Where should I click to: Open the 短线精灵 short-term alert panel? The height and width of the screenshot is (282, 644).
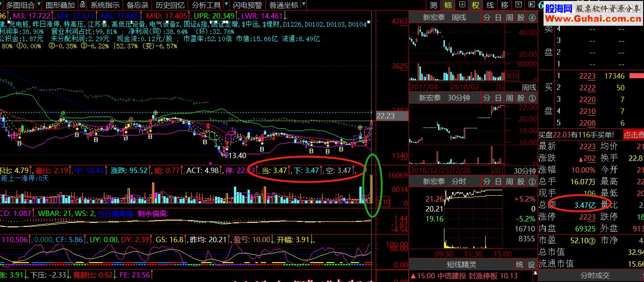(x=462, y=264)
